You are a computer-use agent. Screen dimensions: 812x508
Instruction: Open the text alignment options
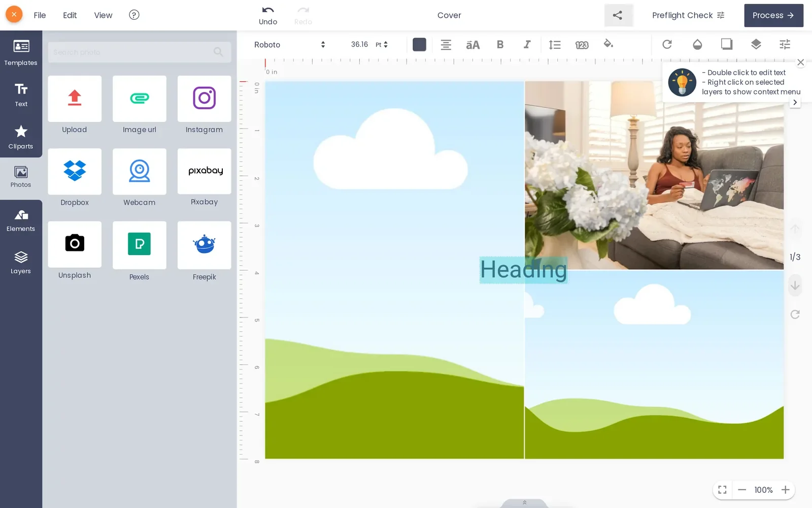click(x=446, y=45)
